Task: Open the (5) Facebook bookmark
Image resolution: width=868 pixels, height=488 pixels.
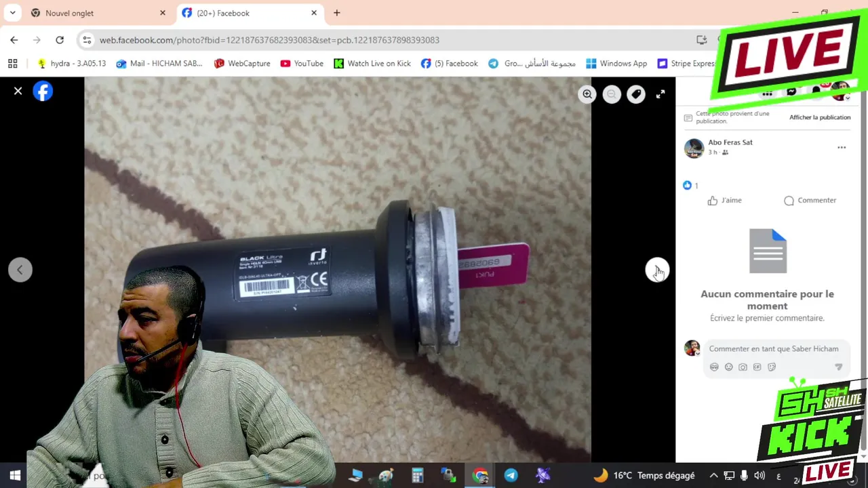Action: [x=449, y=64]
